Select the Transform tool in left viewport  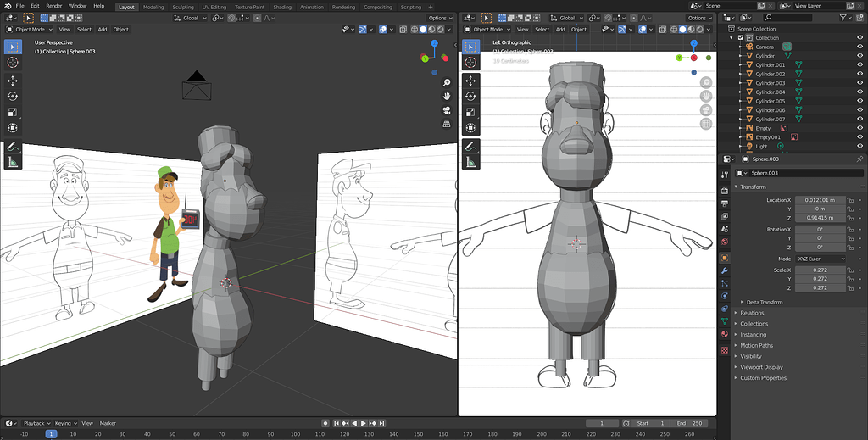(x=12, y=128)
